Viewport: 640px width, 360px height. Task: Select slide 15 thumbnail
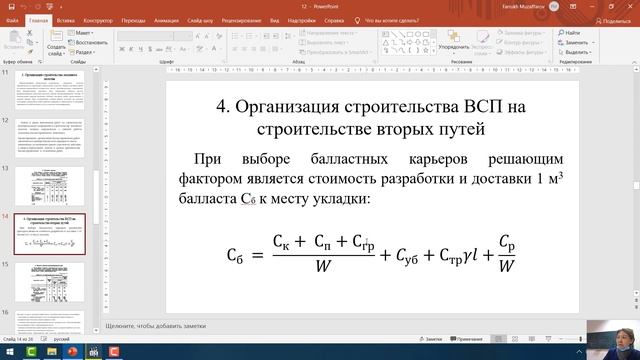pyautogui.click(x=49, y=282)
